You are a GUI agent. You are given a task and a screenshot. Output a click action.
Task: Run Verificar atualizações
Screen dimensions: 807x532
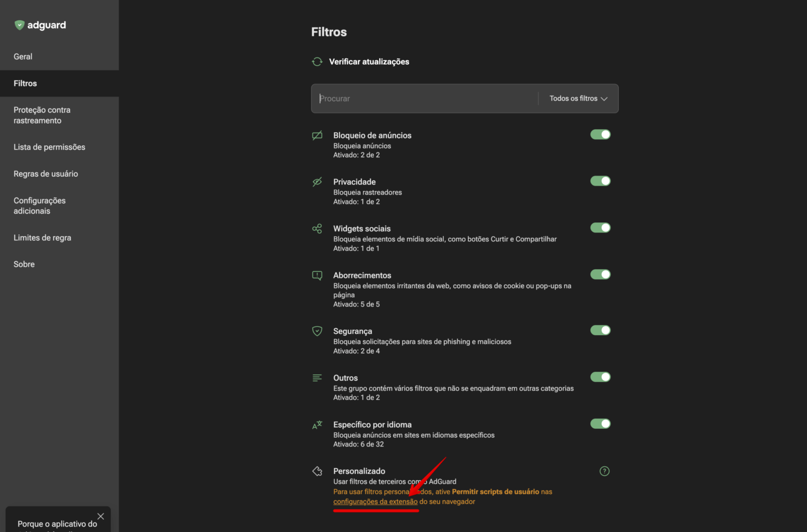pos(368,61)
